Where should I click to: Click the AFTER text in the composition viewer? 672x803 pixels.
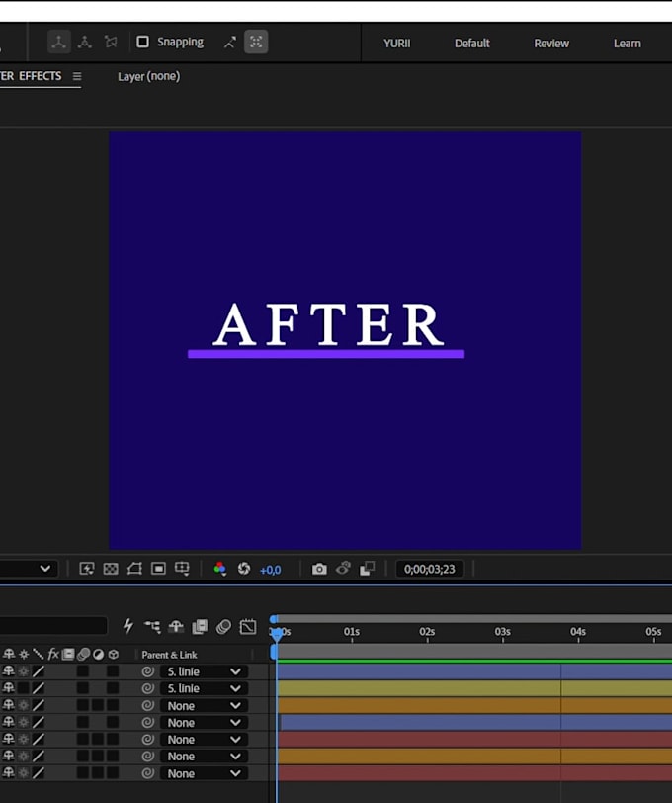click(328, 324)
